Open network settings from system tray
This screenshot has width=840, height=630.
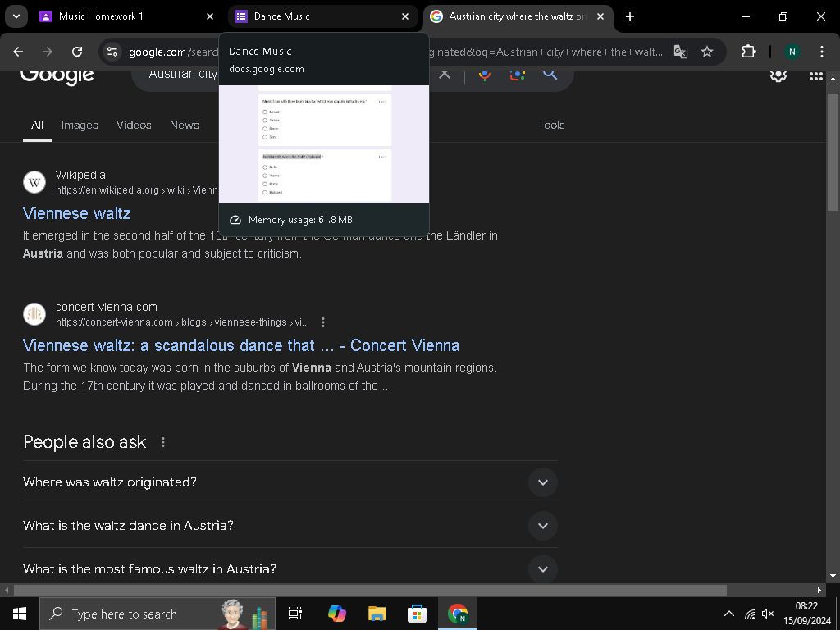click(x=750, y=614)
